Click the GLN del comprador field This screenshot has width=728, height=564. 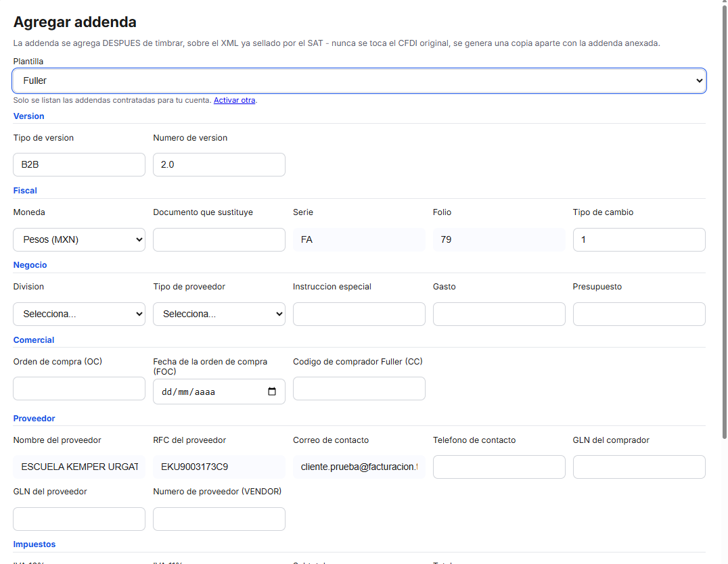639,467
